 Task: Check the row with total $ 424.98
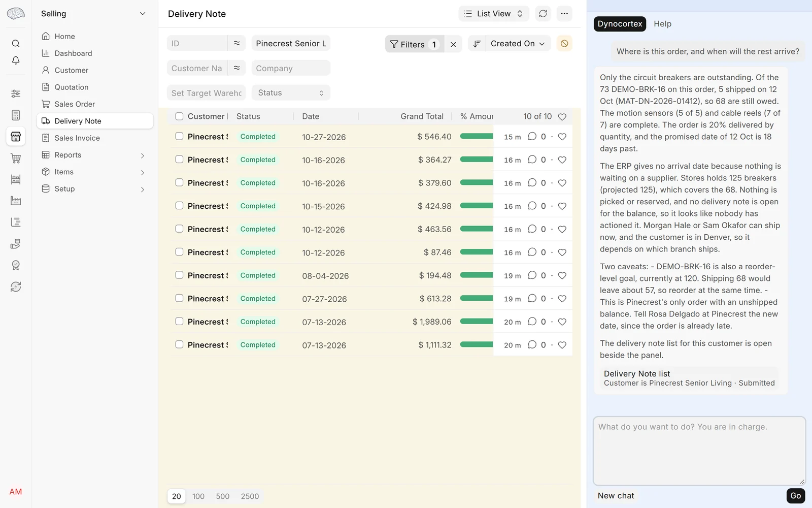tap(179, 206)
